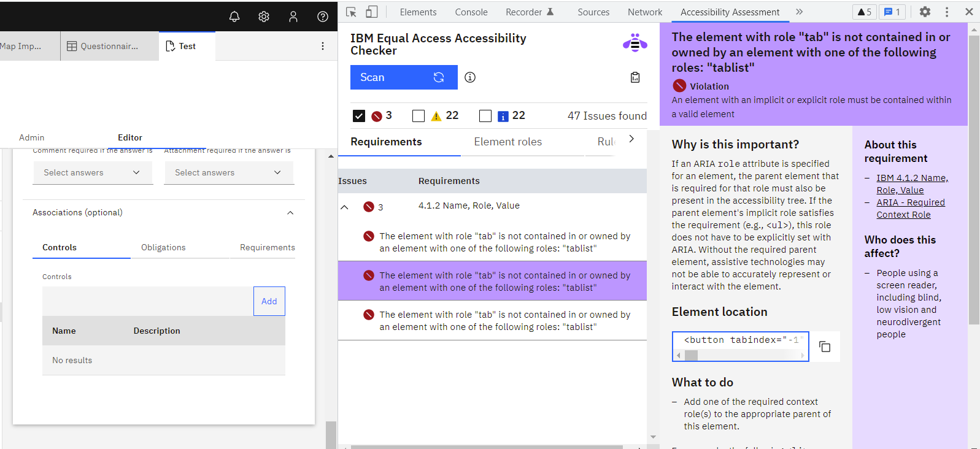Uncheck the violations filter checkbox
Image resolution: width=980 pixels, height=449 pixels.
point(359,116)
